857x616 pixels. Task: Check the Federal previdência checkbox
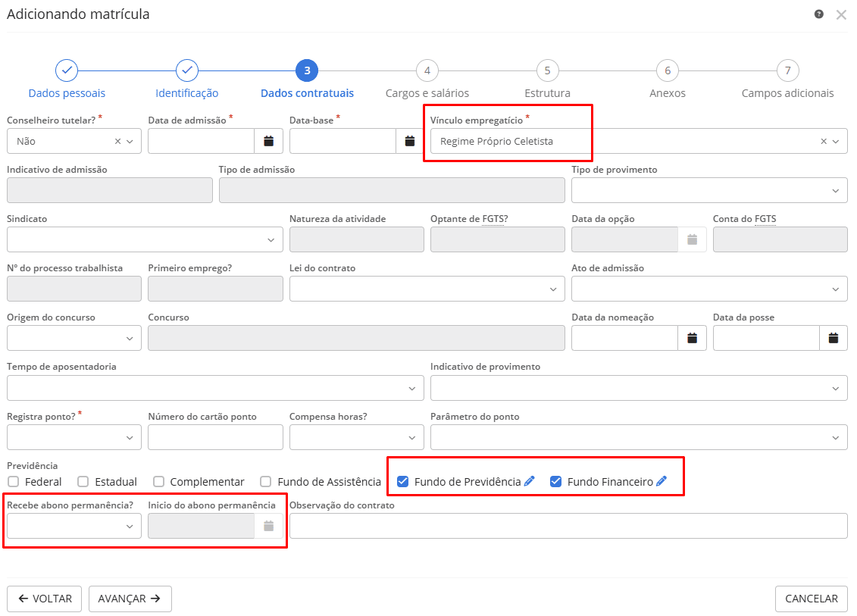[14, 482]
